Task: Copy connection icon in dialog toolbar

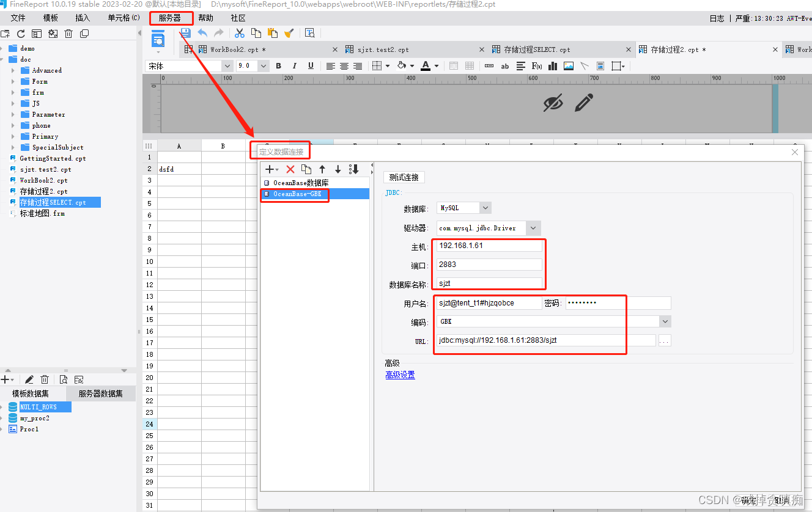Action: [306, 169]
